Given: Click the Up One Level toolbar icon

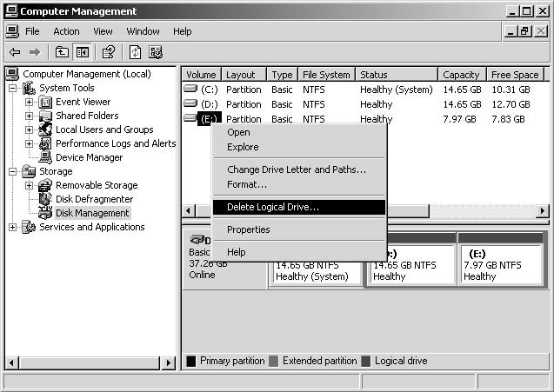Looking at the screenshot, I should click(62, 52).
